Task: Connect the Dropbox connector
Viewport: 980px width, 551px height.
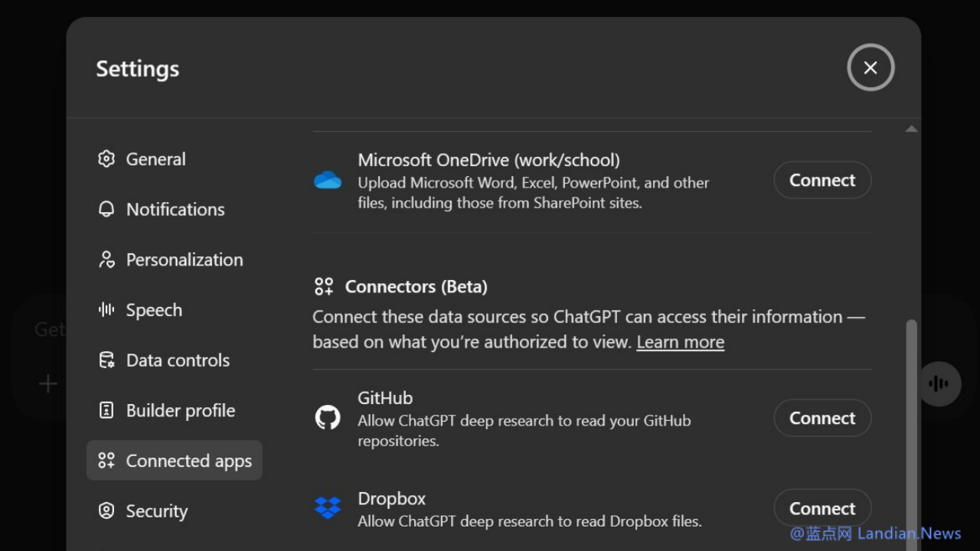Action: 822,508
